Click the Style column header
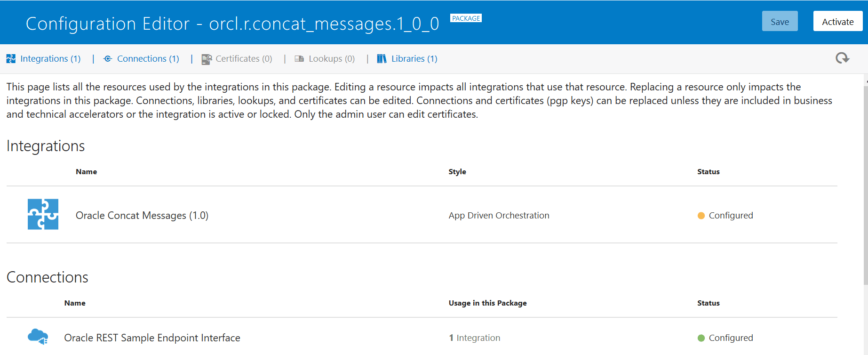 click(457, 171)
